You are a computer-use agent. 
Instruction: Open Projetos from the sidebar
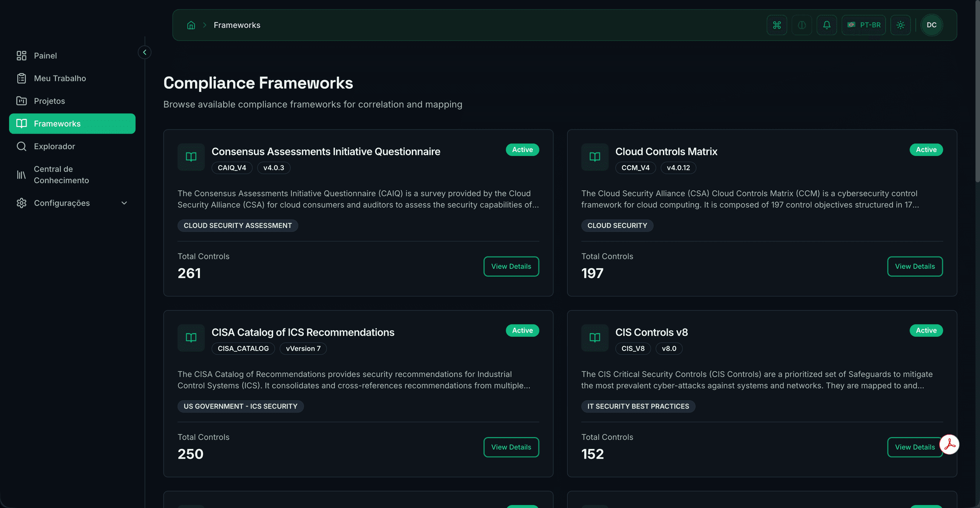[49, 101]
